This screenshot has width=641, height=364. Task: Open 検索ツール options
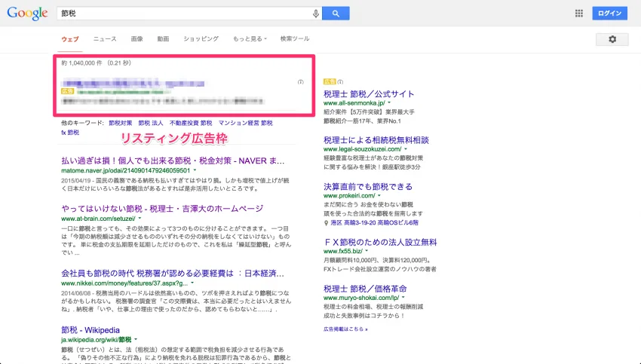point(295,38)
